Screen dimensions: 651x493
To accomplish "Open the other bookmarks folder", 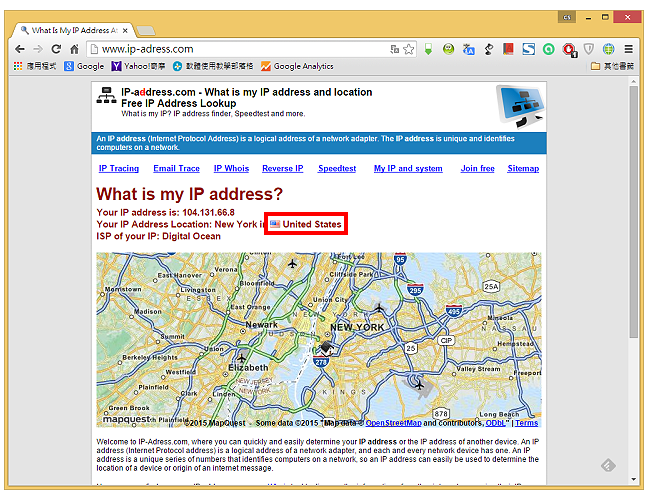I will tap(612, 66).
